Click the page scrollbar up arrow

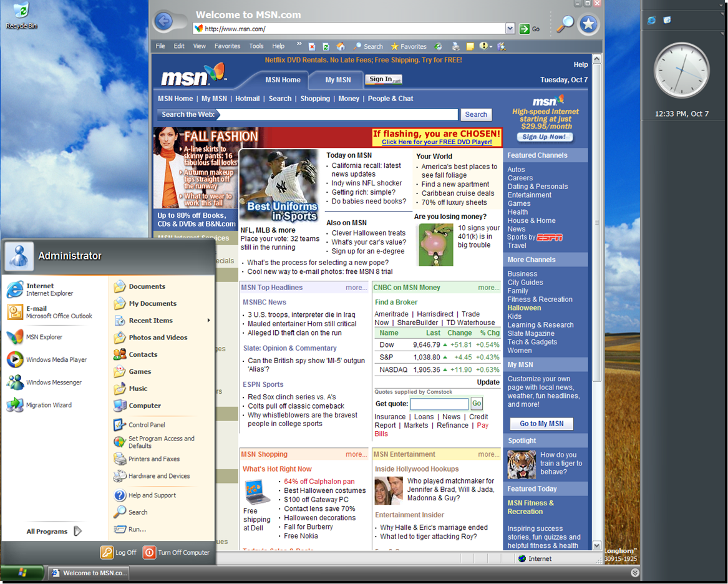point(597,59)
